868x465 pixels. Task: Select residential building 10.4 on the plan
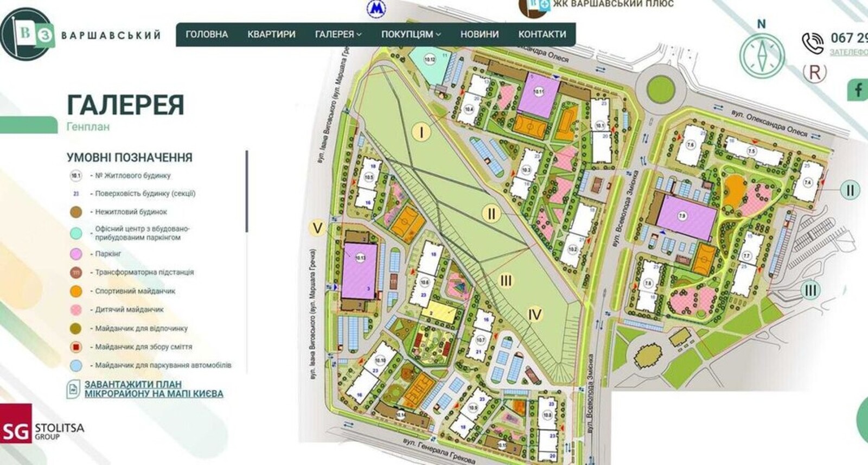pos(469,109)
